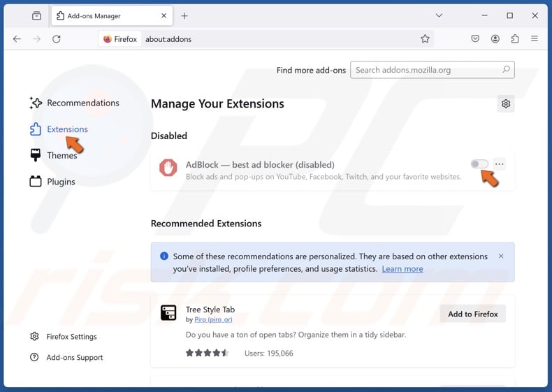
Task: Go forward one page
Action: click(36, 39)
